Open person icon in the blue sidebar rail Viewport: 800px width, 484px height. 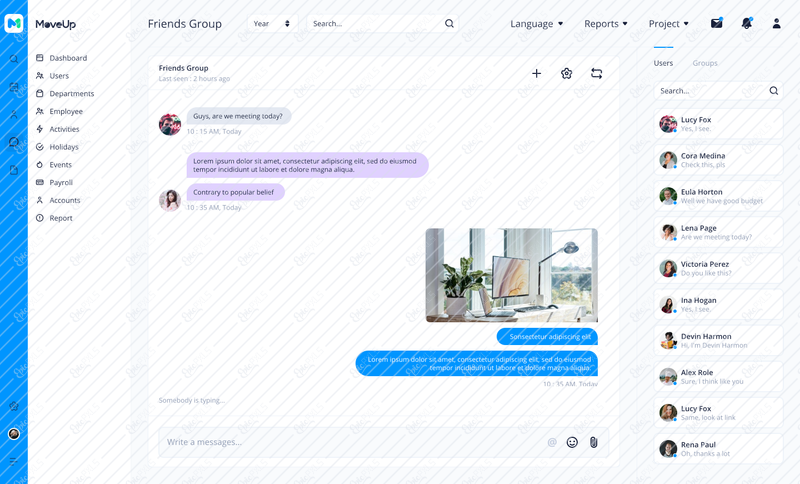(x=14, y=115)
